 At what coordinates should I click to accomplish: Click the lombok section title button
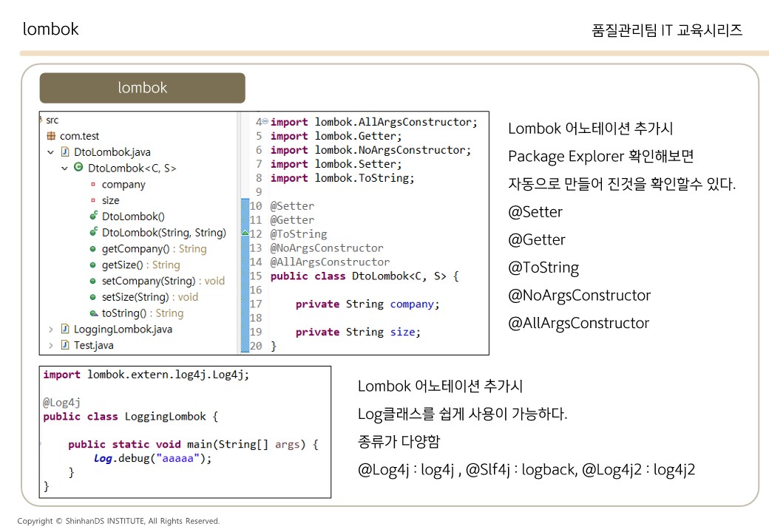142,88
